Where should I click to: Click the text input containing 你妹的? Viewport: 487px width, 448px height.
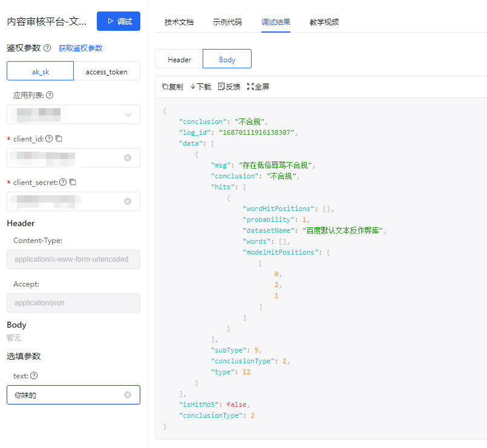(x=73, y=395)
